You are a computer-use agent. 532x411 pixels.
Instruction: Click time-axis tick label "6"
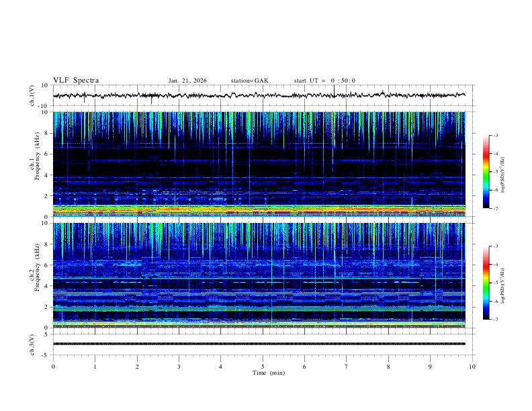click(x=304, y=367)
